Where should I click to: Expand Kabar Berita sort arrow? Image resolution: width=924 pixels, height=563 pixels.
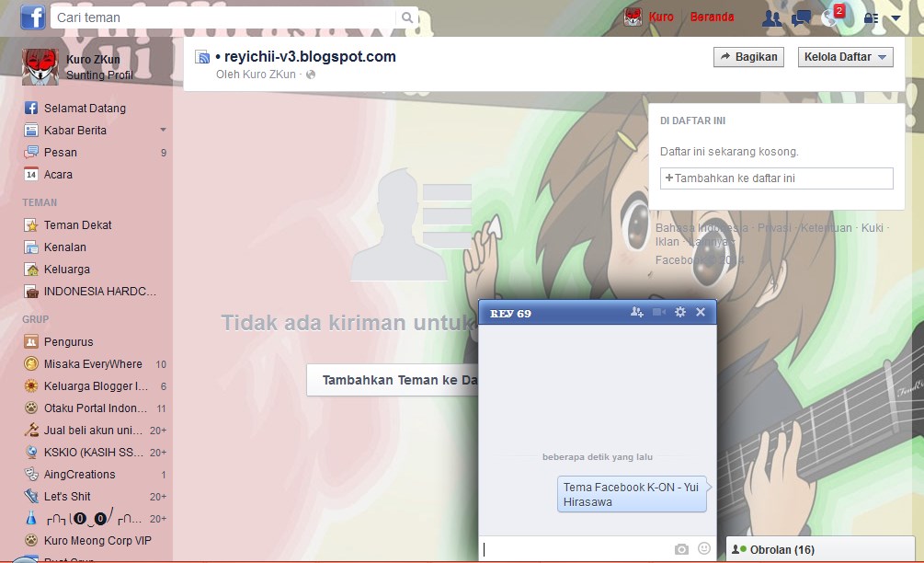pyautogui.click(x=164, y=130)
